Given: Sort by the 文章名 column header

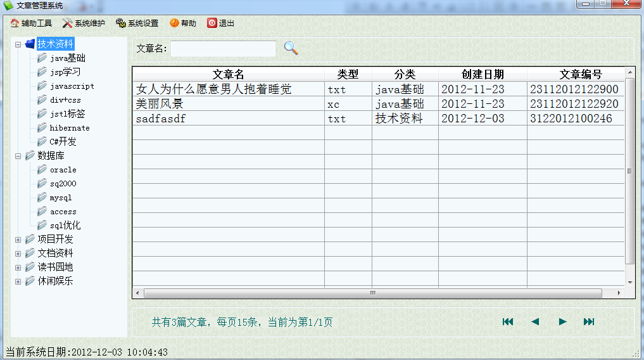Looking at the screenshot, I should (229, 74).
